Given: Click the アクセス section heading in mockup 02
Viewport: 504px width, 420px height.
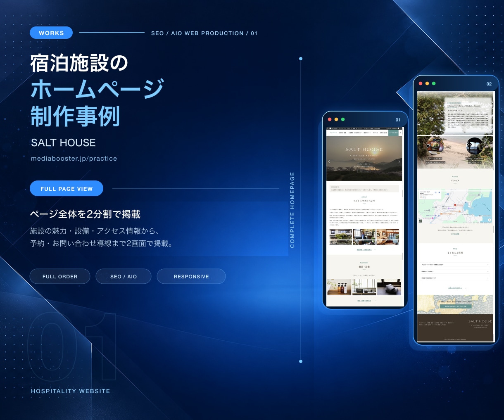Looking at the screenshot, I should coord(455,180).
